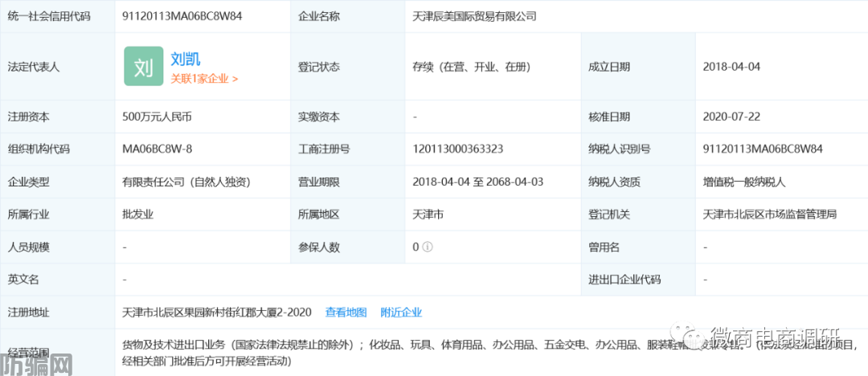Screen dimensions: 868x376
Task: Click 查看地图 link
Action: click(x=346, y=313)
